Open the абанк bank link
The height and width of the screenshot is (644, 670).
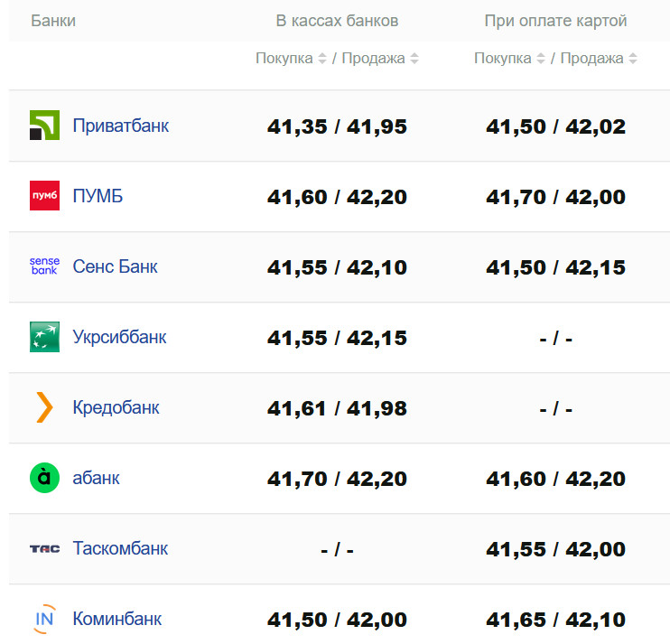click(x=96, y=478)
